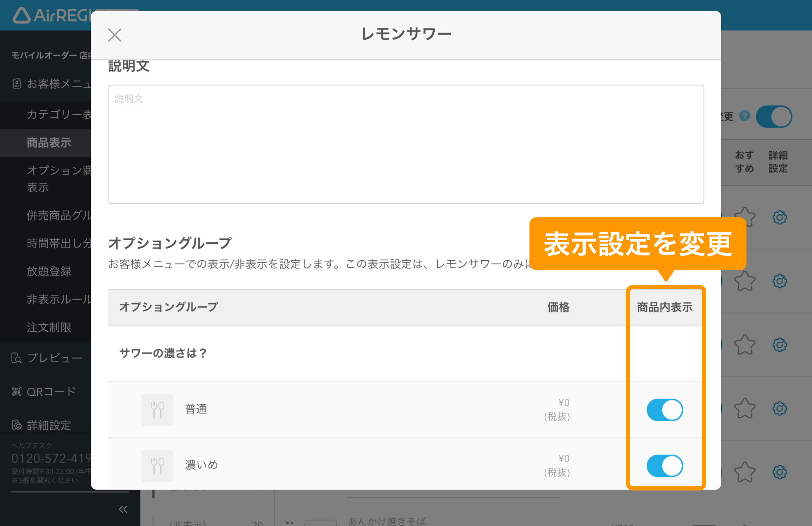The width and height of the screenshot is (812, 526).
Task: Click the fork-spoon thumbnail for 濃いめ
Action: [157, 466]
